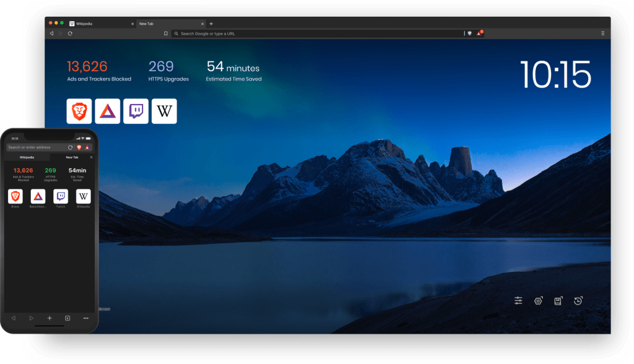
Task: Open the customize dashboard sliders icon
Action: pyautogui.click(x=519, y=301)
